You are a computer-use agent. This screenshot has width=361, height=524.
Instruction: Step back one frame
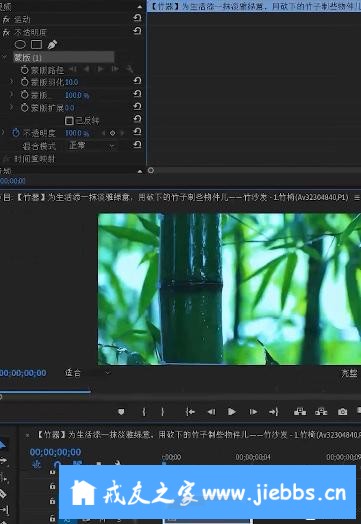211,412
